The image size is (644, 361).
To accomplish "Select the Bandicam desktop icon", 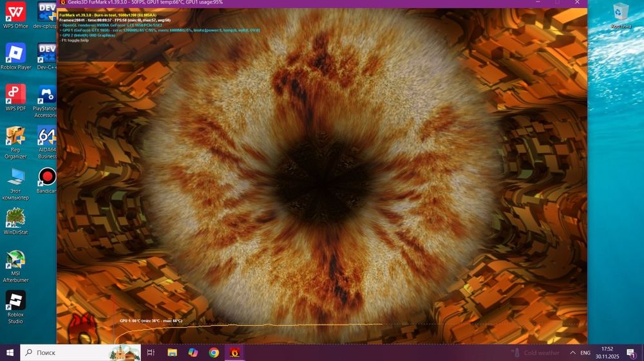I will point(46,180).
